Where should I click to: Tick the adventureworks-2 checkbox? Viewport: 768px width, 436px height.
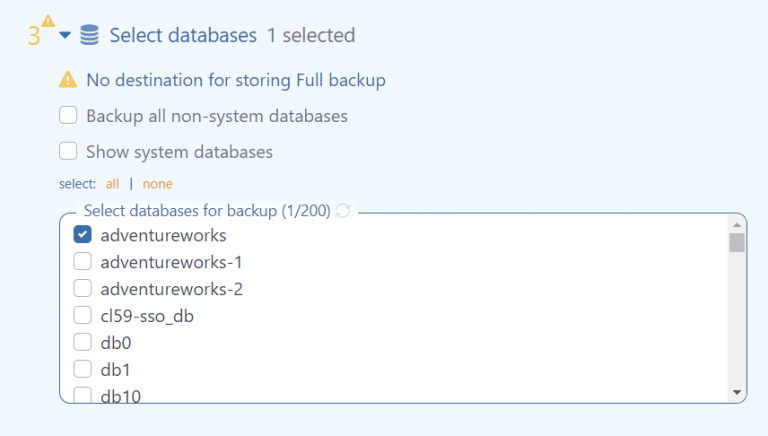coord(83,289)
